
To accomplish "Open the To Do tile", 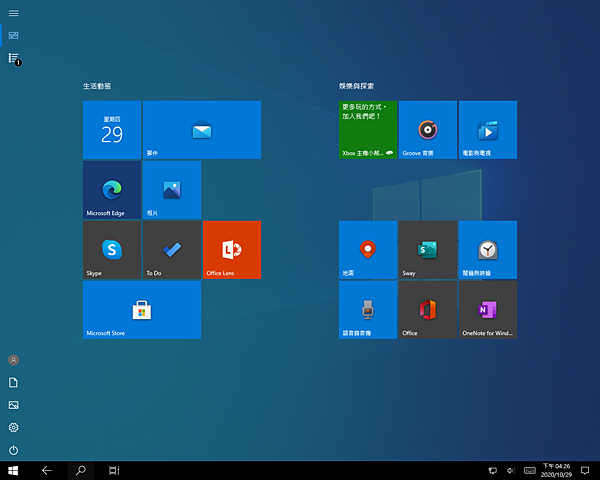I will click(172, 250).
